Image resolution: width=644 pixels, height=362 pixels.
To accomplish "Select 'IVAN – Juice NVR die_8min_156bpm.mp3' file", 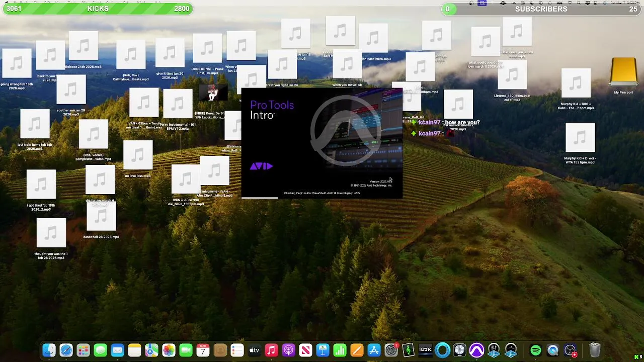I will pos(186,179).
